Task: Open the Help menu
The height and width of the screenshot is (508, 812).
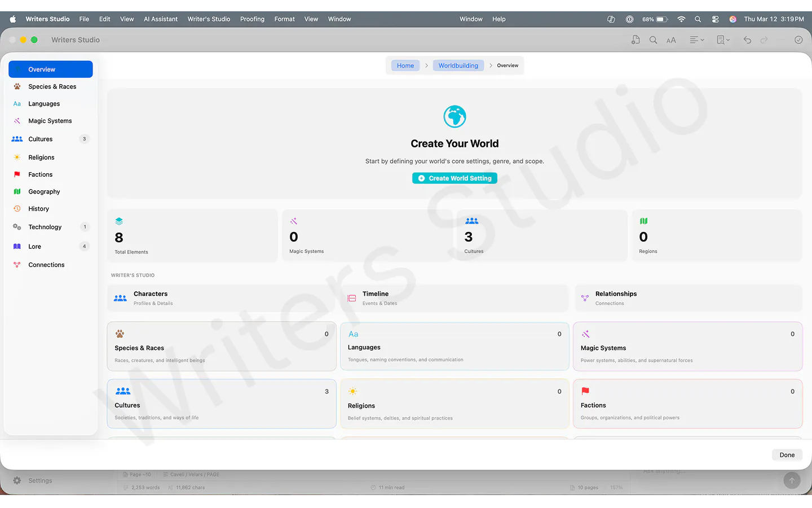Action: point(499,19)
